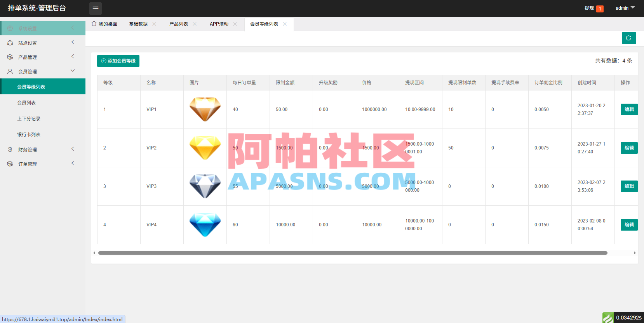This screenshot has height=323, width=644.
Task: Switch to the 我的桌面 tab
Action: click(104, 24)
